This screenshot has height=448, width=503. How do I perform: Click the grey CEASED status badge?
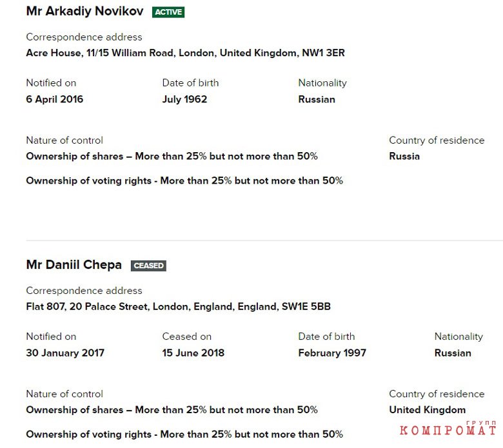pyautogui.click(x=148, y=266)
